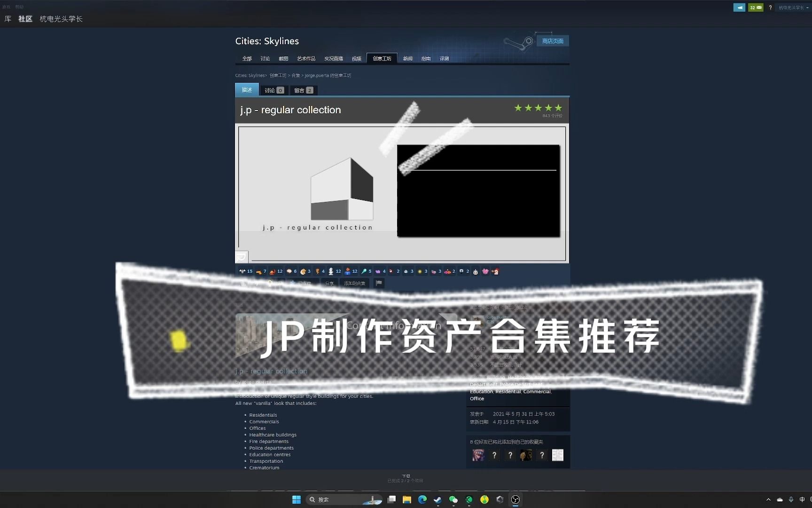Open the dark portrait friend avatar
This screenshot has width=812, height=508.
point(526,455)
